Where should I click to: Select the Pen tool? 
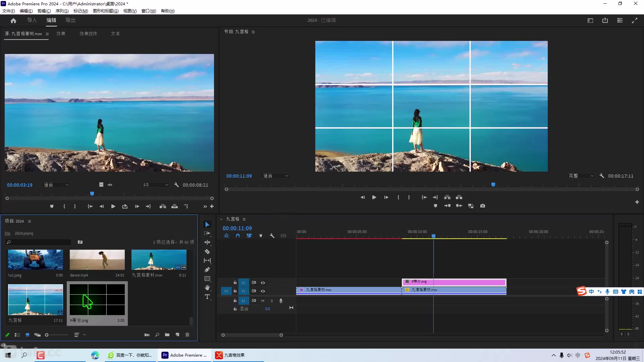coord(207,269)
